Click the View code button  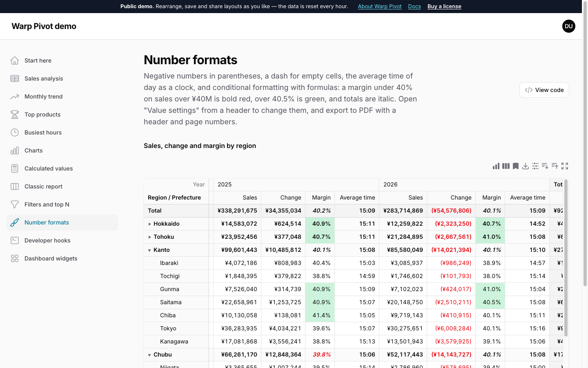point(544,90)
